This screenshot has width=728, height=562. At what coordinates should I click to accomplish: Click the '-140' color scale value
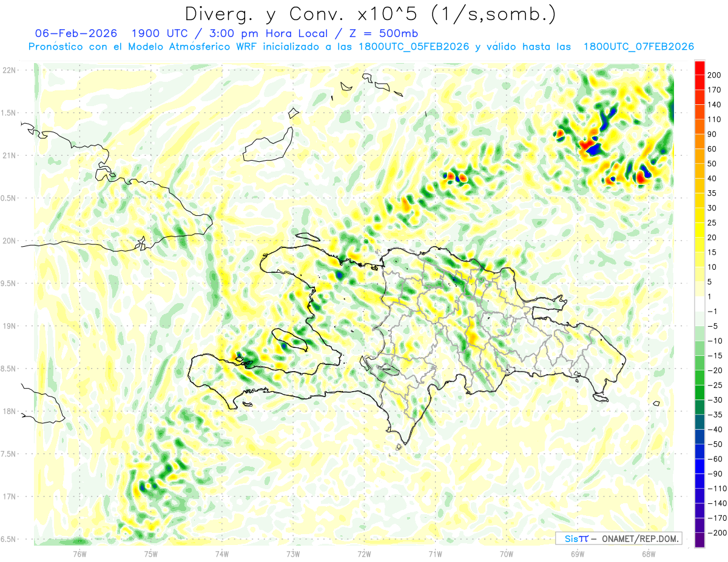[716, 504]
